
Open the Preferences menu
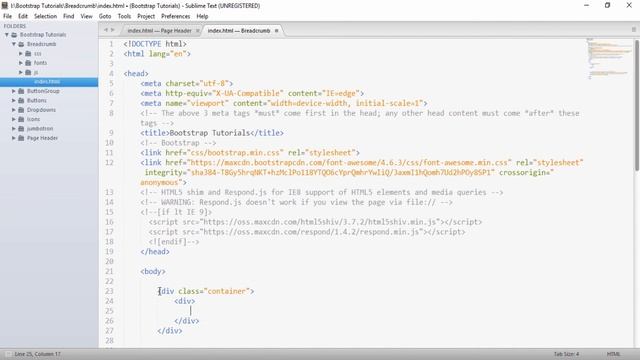coord(176,16)
